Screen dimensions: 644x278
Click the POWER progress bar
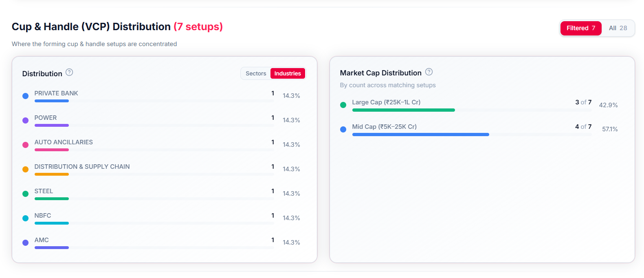[154, 125]
